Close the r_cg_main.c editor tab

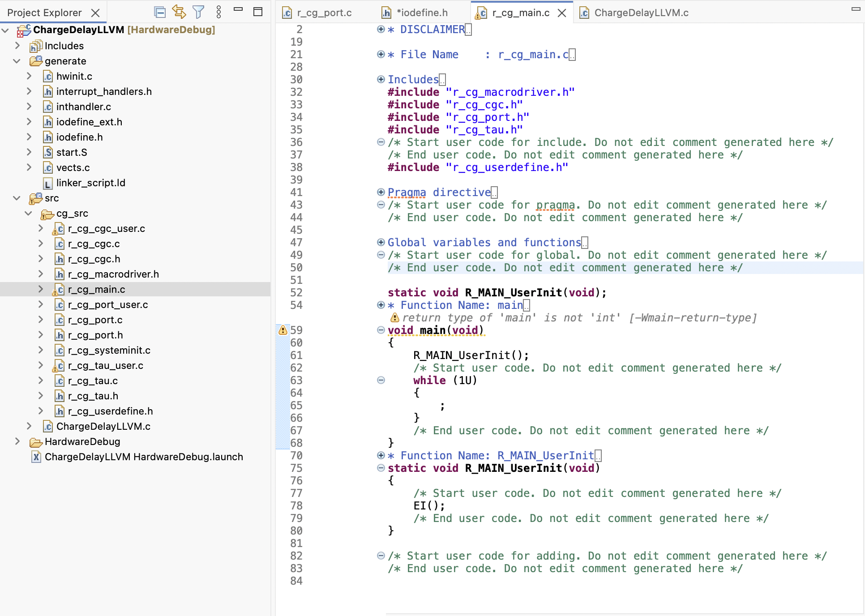pyautogui.click(x=562, y=13)
